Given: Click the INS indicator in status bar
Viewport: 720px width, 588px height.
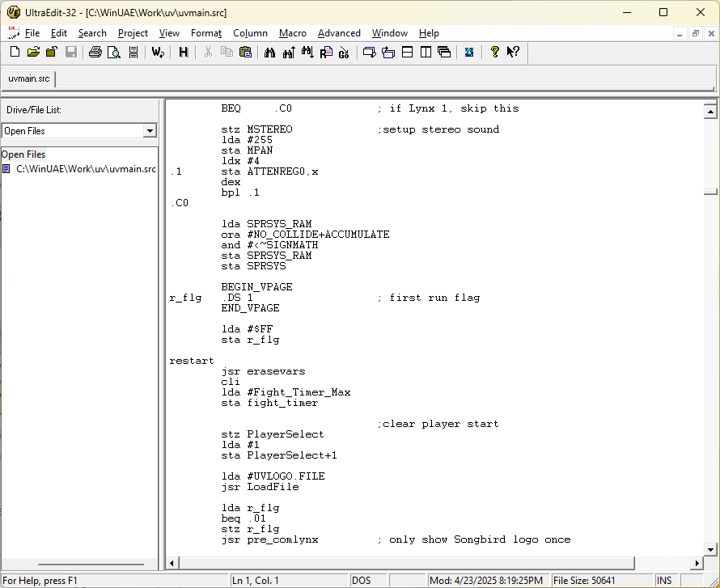Looking at the screenshot, I should pyautogui.click(x=664, y=581).
